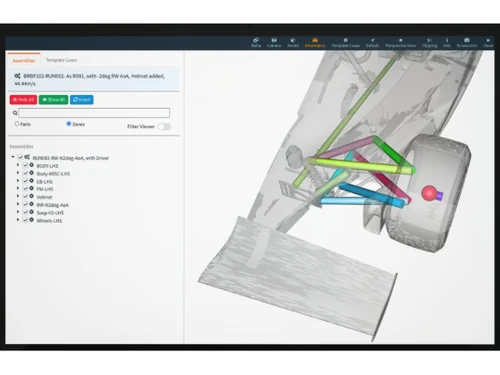500x375 pixels.
Task: Click the Close icon in the viewer toolbar
Action: click(x=488, y=43)
